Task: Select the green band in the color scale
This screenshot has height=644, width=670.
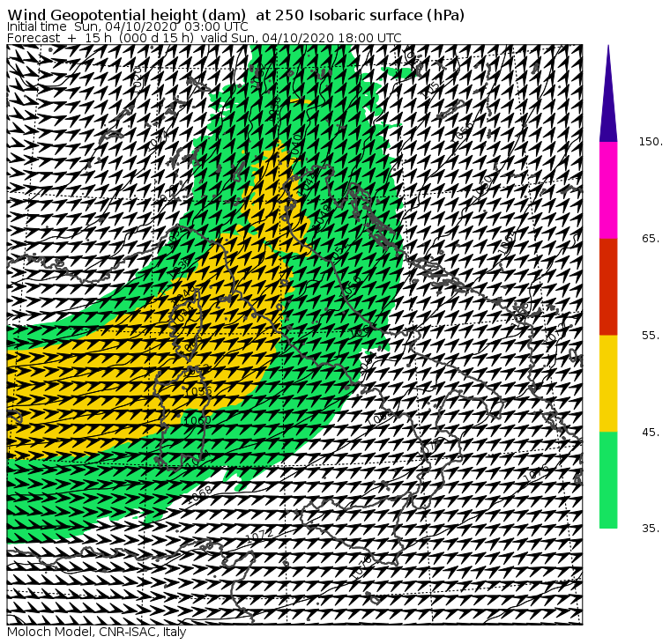Action: tap(608, 480)
